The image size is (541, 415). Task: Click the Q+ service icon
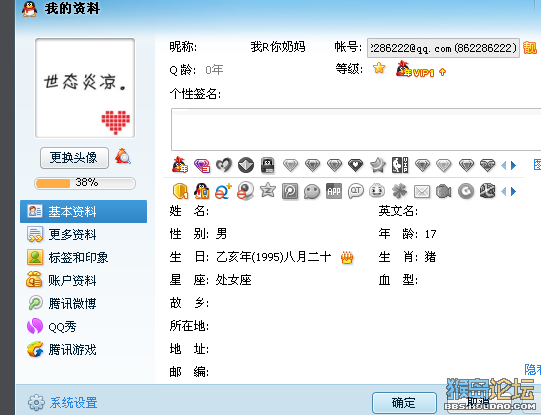(224, 191)
